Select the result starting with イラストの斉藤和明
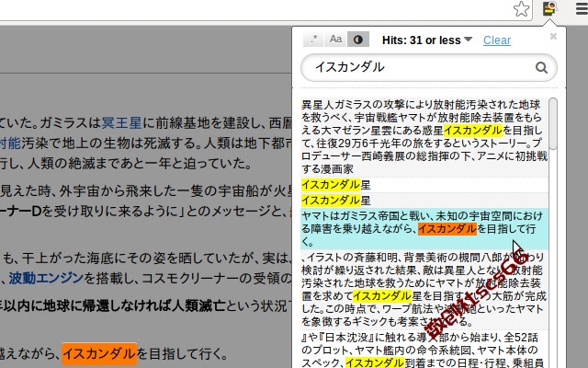588x368 pixels. [x=424, y=290]
